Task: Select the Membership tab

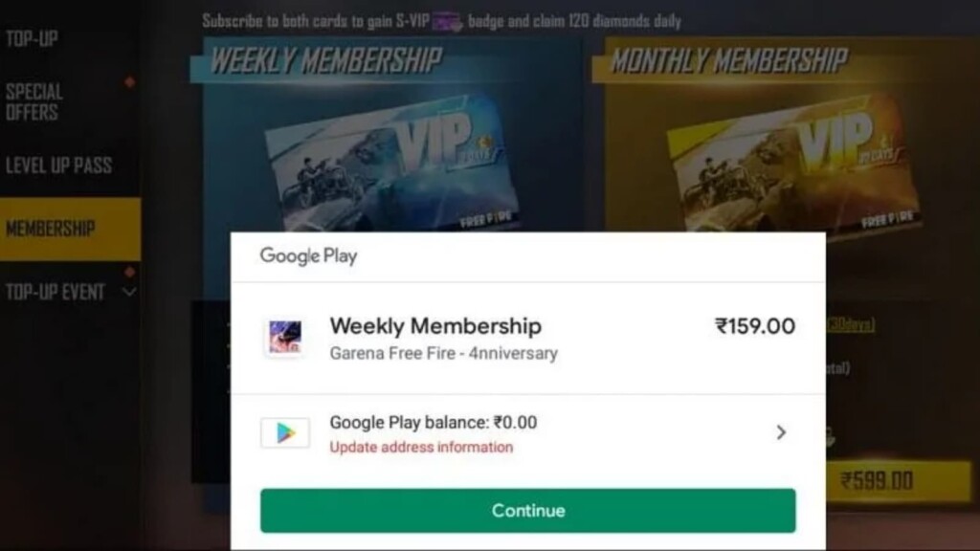Action: [x=70, y=229]
